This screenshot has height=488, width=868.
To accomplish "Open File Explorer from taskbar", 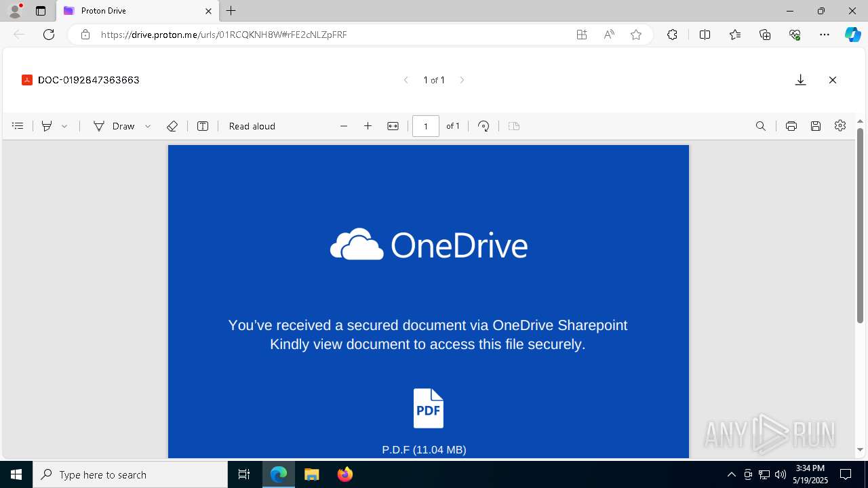I will [311, 474].
